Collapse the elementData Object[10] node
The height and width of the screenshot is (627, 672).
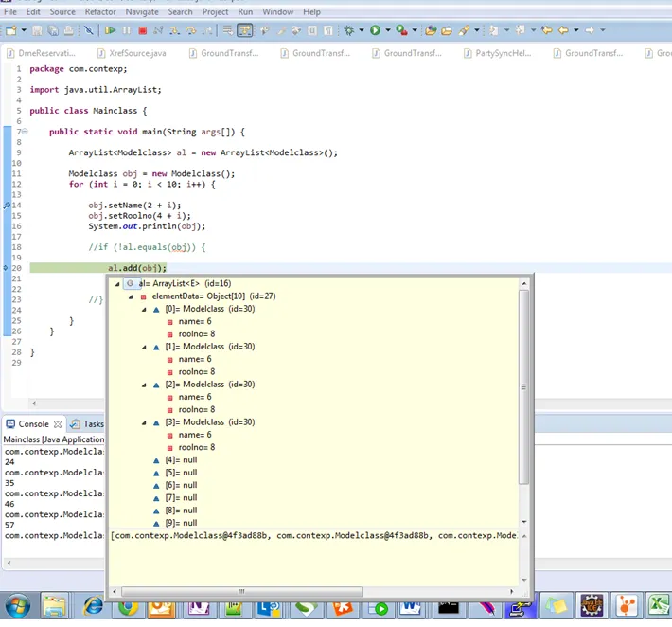coord(131,296)
